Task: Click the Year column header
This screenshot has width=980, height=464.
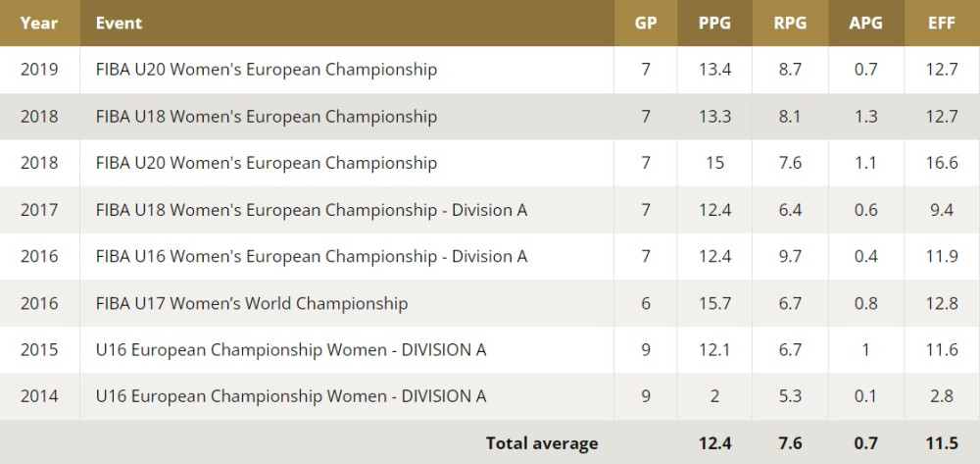Action: coord(39,23)
